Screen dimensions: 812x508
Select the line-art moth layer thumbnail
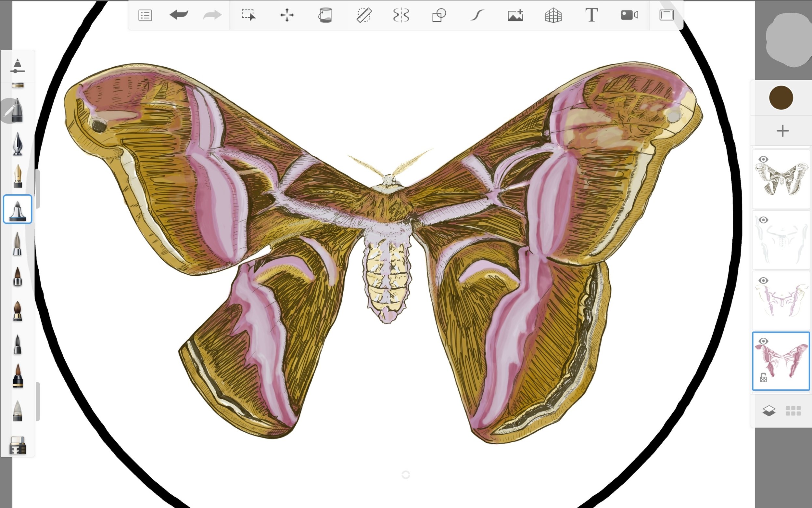(781, 179)
